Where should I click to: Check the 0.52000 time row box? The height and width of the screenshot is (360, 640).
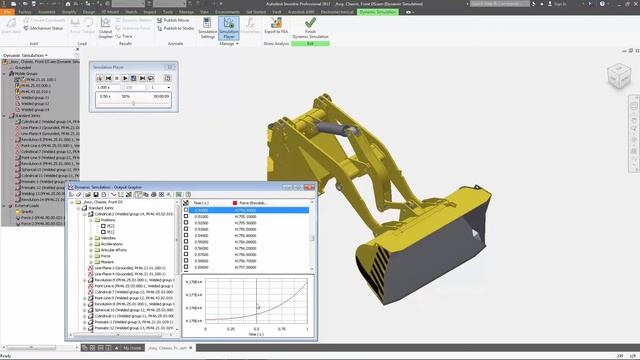click(x=186, y=223)
